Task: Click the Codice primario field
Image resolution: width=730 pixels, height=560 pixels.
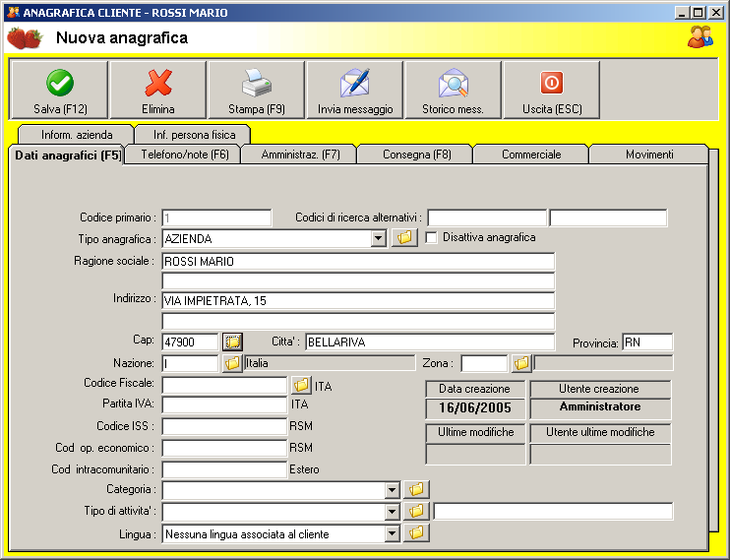Action: coord(216,218)
